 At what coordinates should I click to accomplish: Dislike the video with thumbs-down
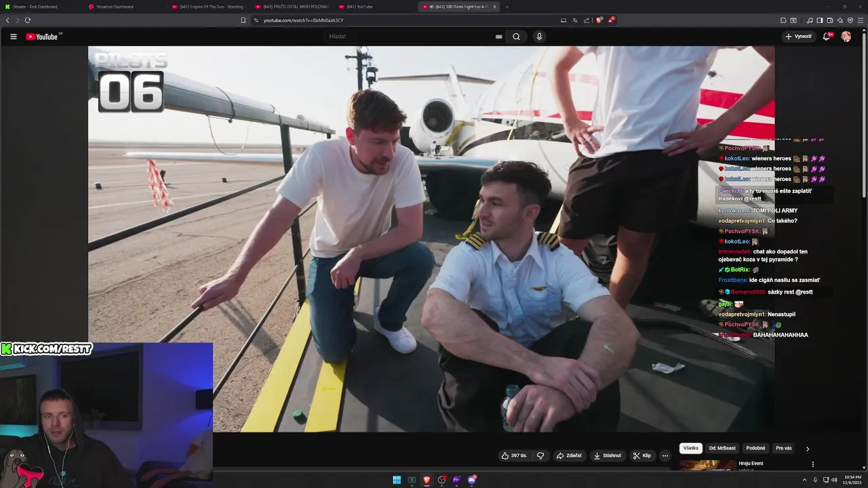click(540, 455)
